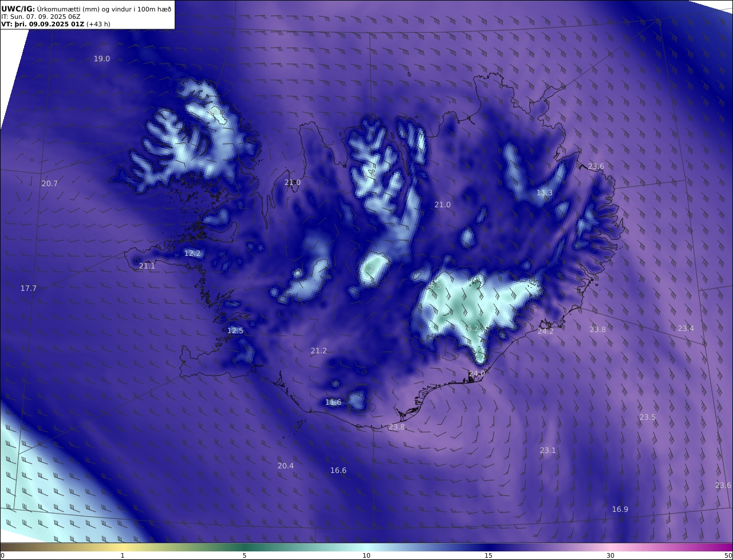Viewport: 733px width, 560px height.
Task: Select the 12.5 value label
Action: [235, 331]
